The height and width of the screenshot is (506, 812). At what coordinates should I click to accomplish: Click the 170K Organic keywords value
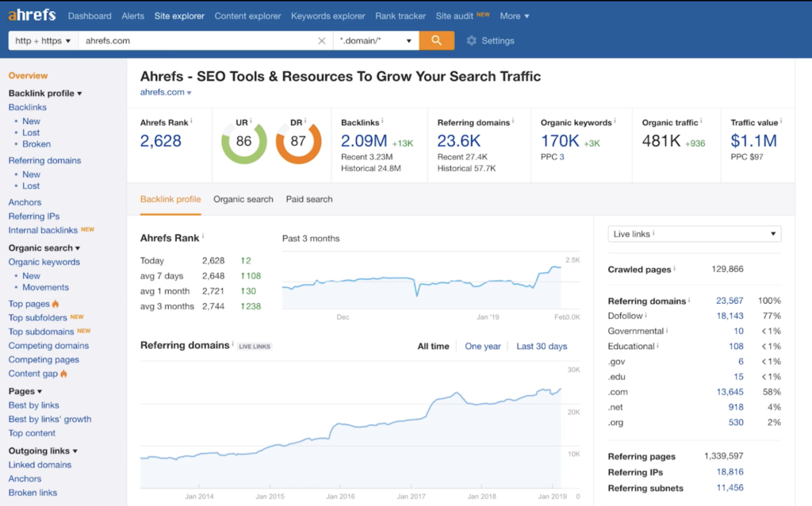(x=560, y=141)
